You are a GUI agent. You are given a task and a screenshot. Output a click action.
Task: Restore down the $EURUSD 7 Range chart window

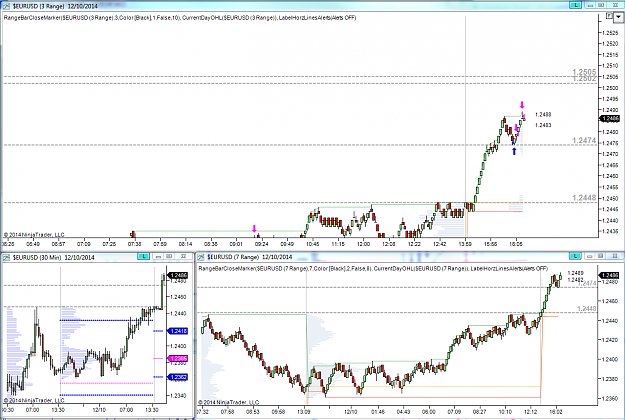601,256
